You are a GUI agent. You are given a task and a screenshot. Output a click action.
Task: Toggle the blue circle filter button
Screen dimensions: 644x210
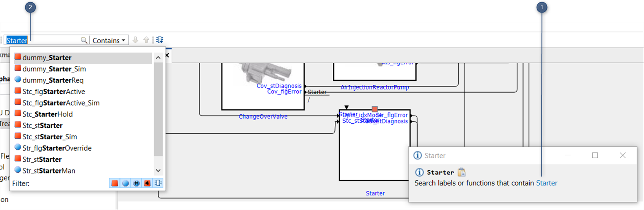point(125,183)
